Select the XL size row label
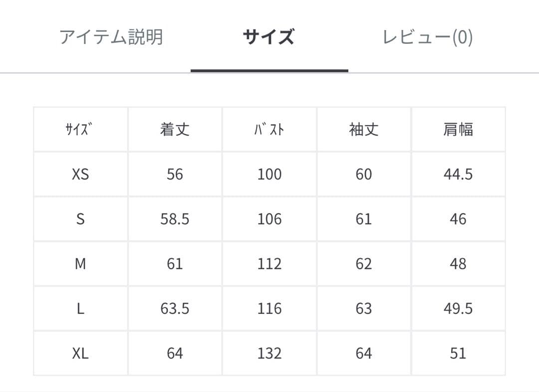Screen dimensions: 539x392 tap(80, 353)
